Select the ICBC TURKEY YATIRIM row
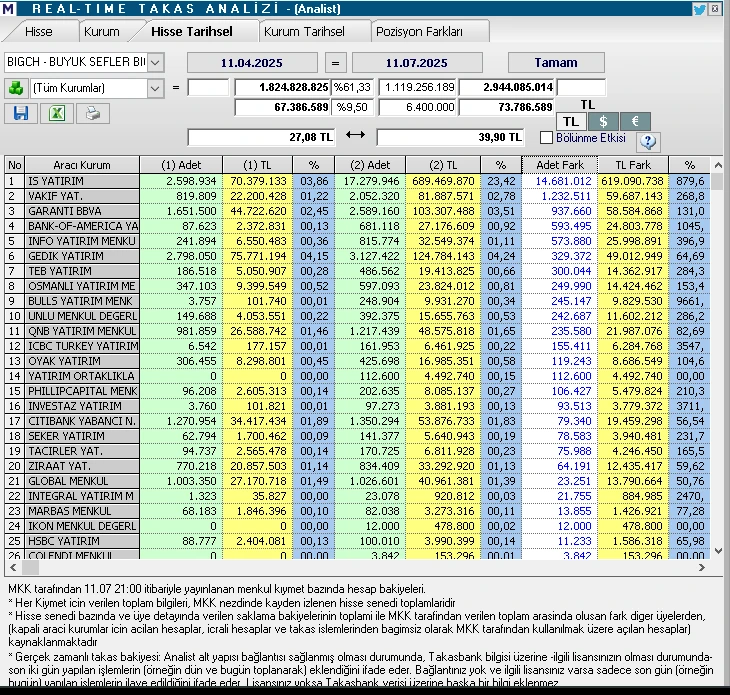 point(358,346)
